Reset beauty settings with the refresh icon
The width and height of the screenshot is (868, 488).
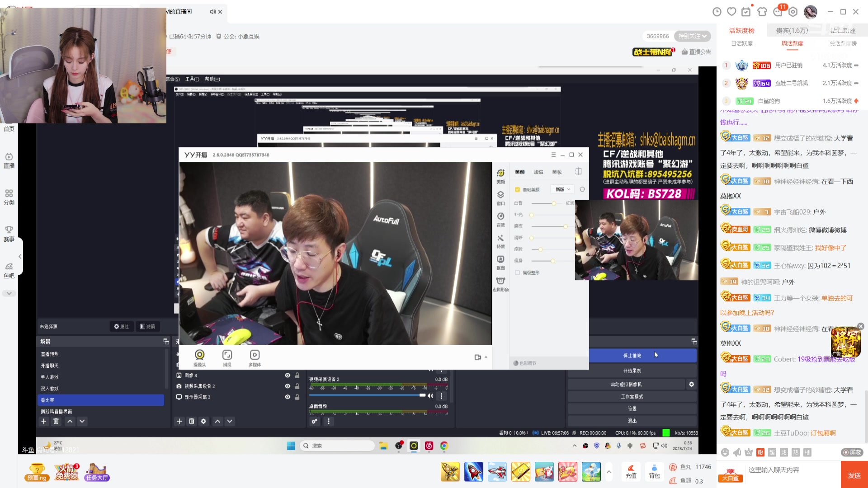[582, 189]
